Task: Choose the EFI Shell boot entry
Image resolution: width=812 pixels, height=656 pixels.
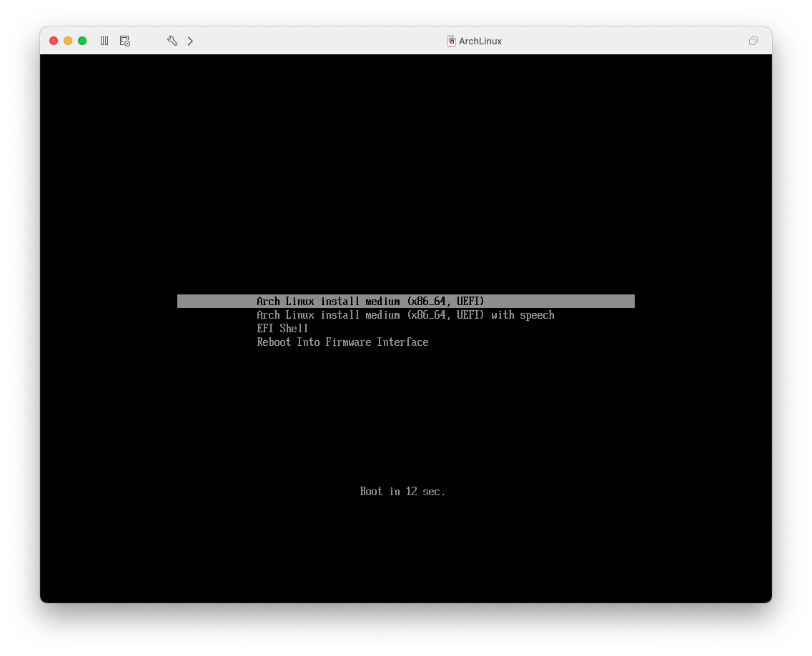Action: [282, 328]
